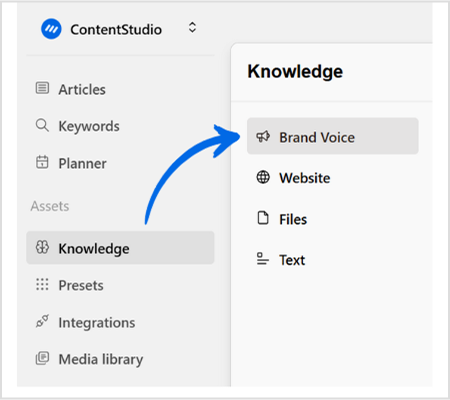450x400 pixels.
Task: Click the Keywords magnifier icon
Action: (x=42, y=125)
